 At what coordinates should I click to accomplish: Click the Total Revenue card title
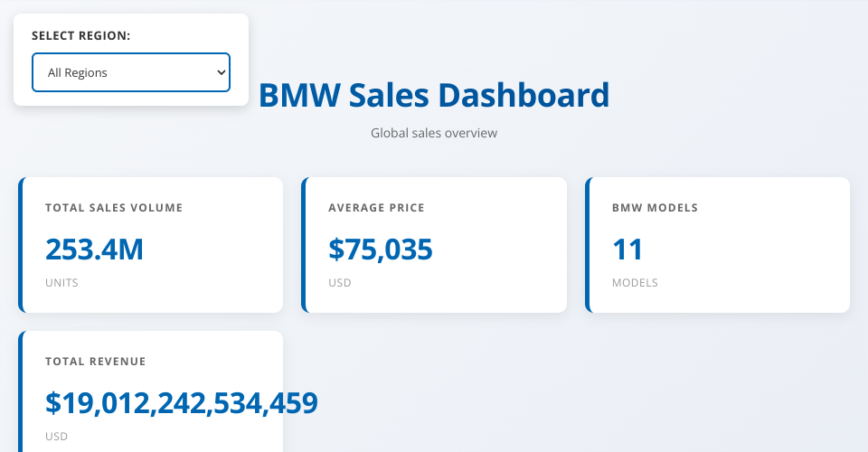tap(96, 362)
